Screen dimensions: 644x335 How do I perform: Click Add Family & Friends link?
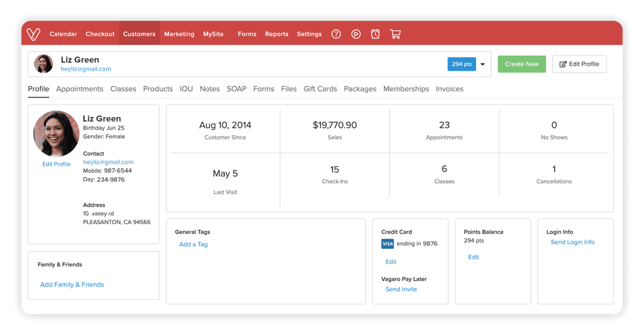(72, 285)
